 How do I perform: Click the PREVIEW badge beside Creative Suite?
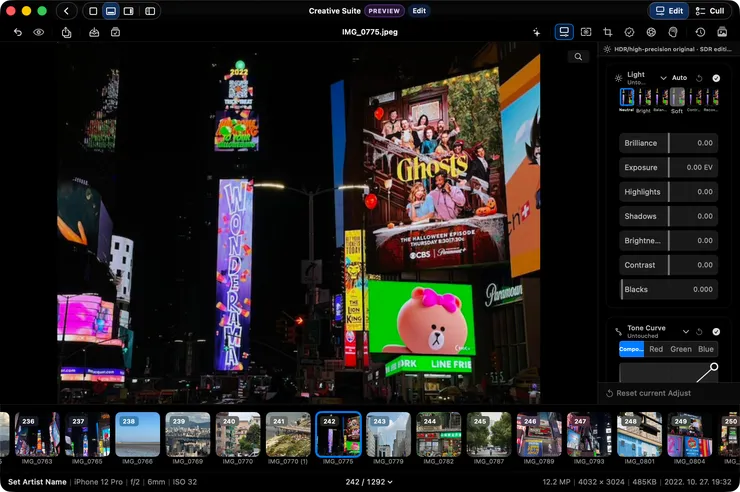point(384,11)
